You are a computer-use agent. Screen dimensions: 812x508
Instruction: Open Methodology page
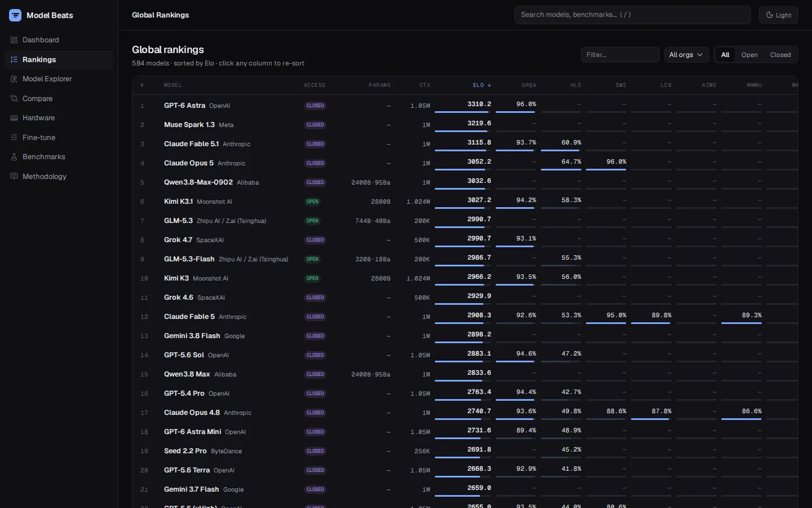(x=59, y=176)
